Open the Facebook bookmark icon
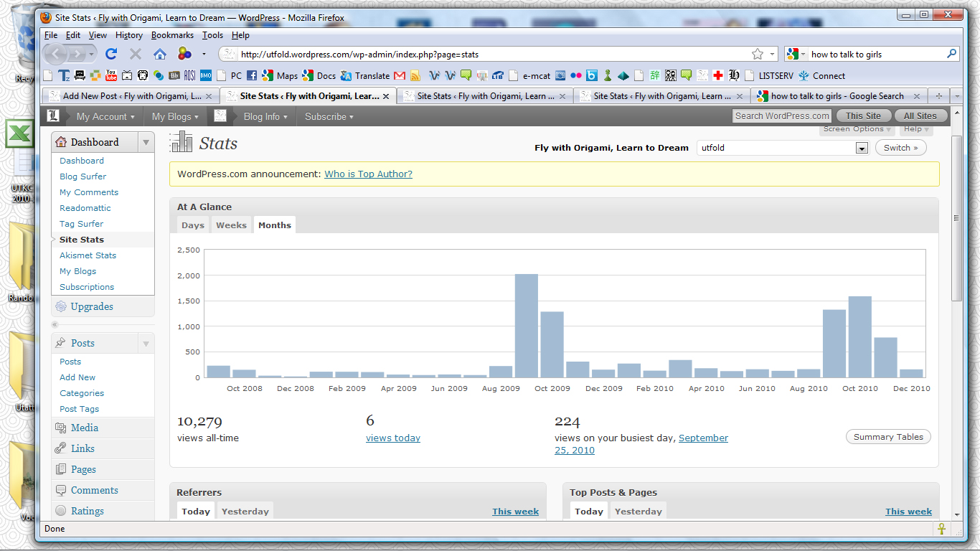This screenshot has width=980, height=551. pos(252,75)
